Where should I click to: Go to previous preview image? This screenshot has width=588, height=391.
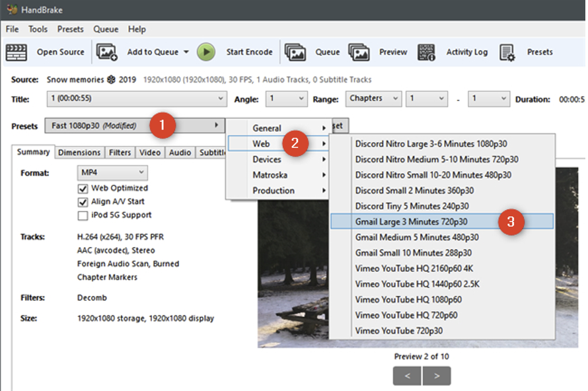408,376
